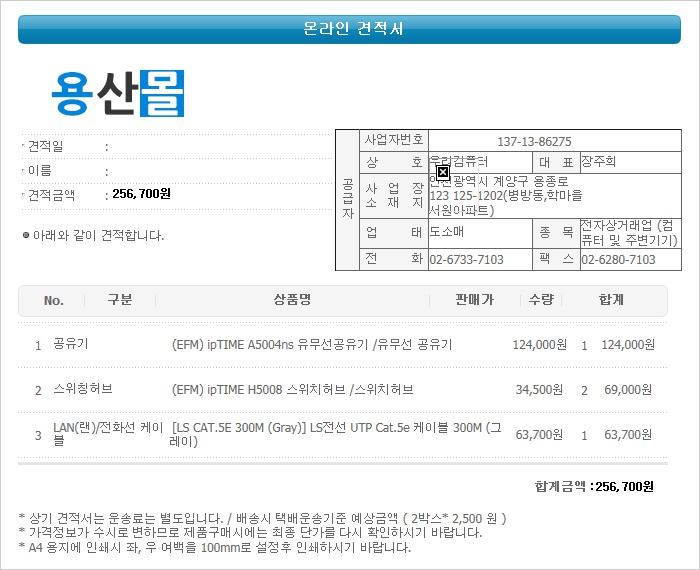Click representative name 장주희
Viewport: 700px width, 570px height.
(598, 161)
